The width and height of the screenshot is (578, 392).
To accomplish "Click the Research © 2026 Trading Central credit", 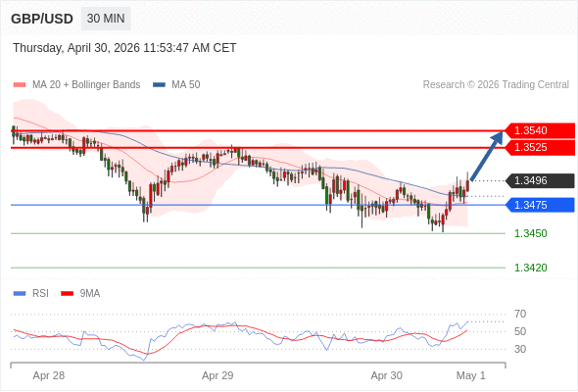I will pyautogui.click(x=496, y=85).
